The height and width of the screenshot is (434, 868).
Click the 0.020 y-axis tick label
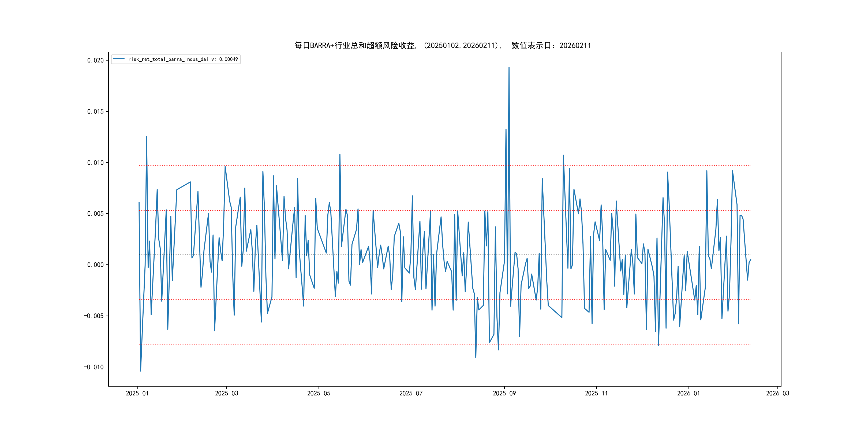click(x=95, y=60)
